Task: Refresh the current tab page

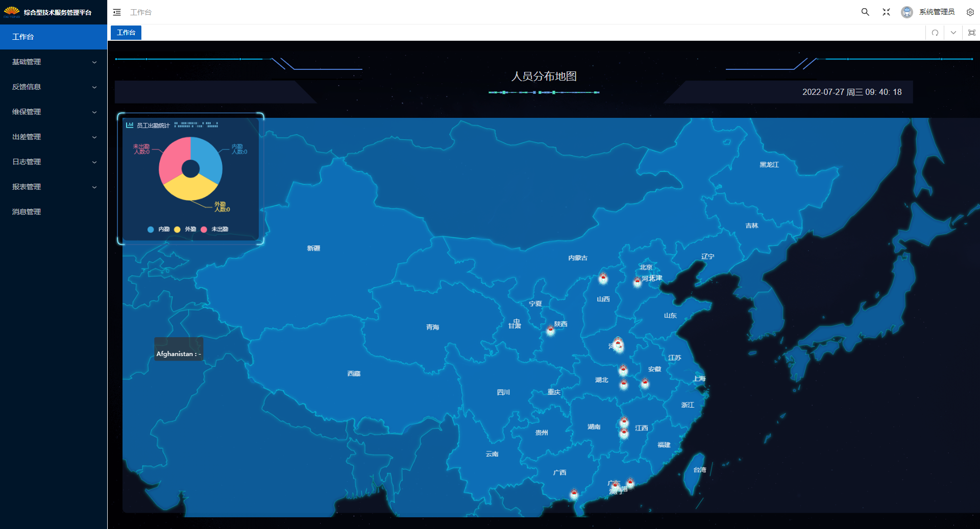Action: [935, 33]
